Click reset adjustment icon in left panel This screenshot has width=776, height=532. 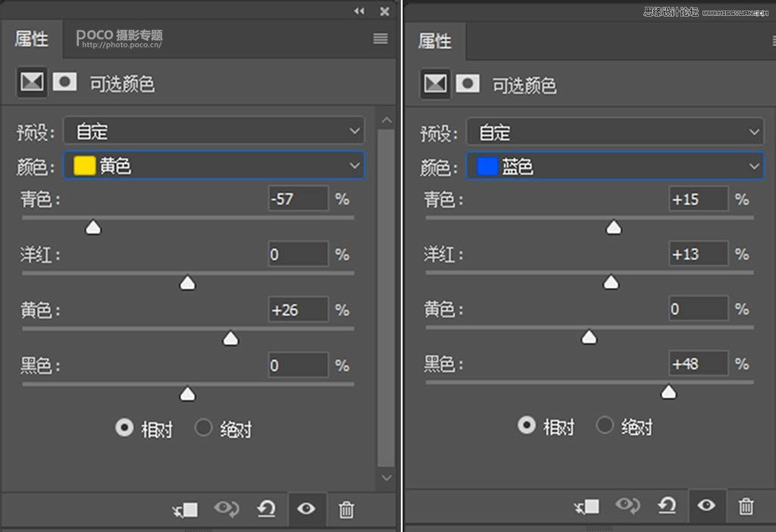266,509
